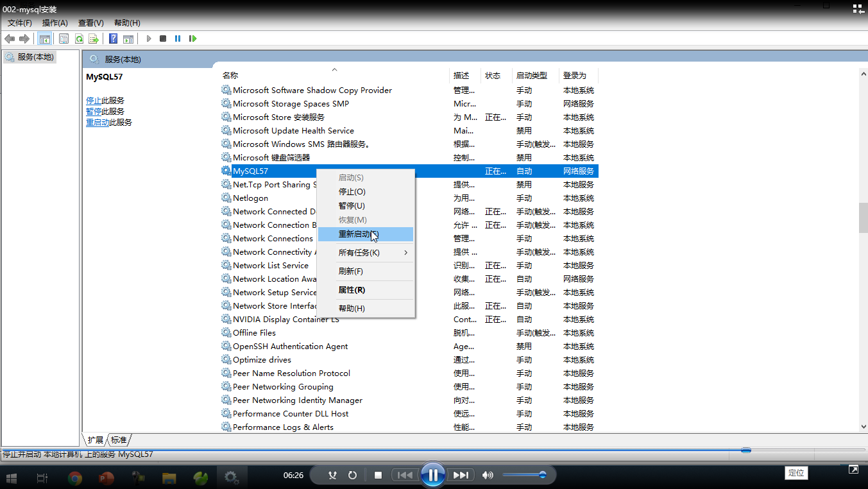Skip to next track in player
Image resolution: width=868 pixels, height=489 pixels.
click(461, 476)
